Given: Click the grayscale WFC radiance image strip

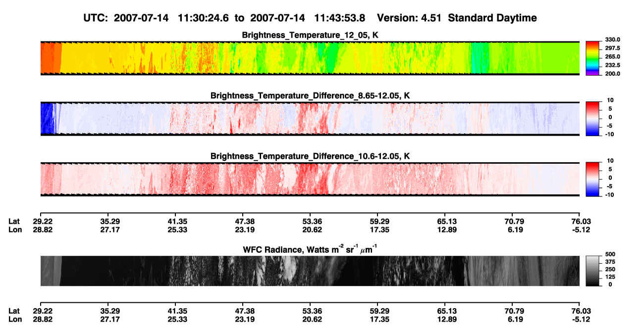Looking at the screenshot, I should [310, 271].
